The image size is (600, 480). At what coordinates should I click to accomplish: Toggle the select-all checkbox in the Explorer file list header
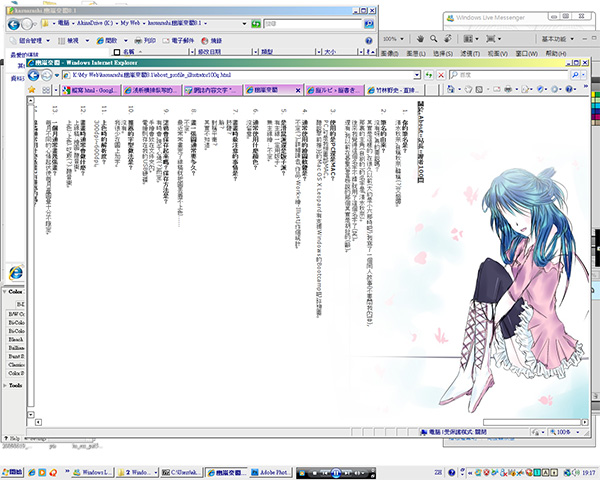(x=117, y=52)
